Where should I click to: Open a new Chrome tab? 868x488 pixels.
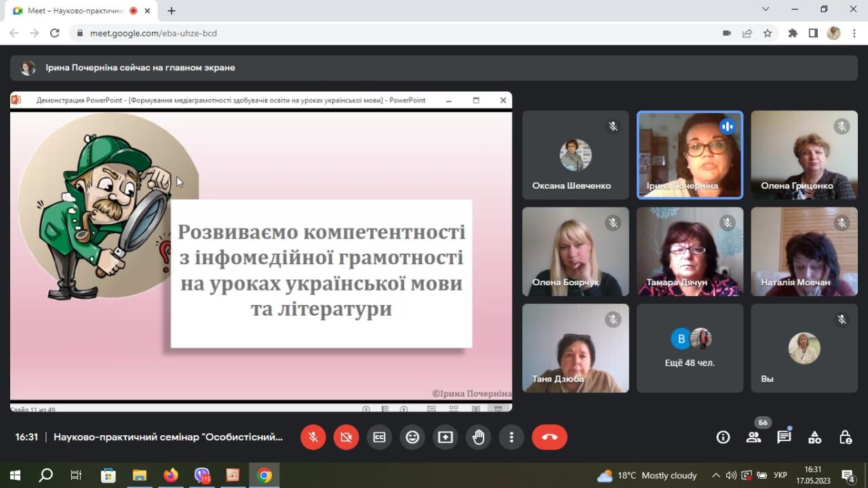172,11
